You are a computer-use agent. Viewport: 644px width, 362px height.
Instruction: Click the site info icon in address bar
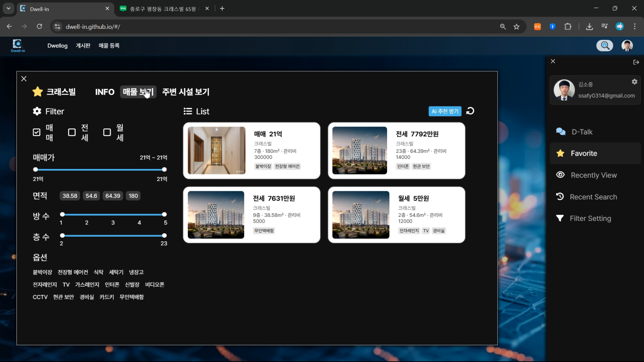tap(57, 26)
